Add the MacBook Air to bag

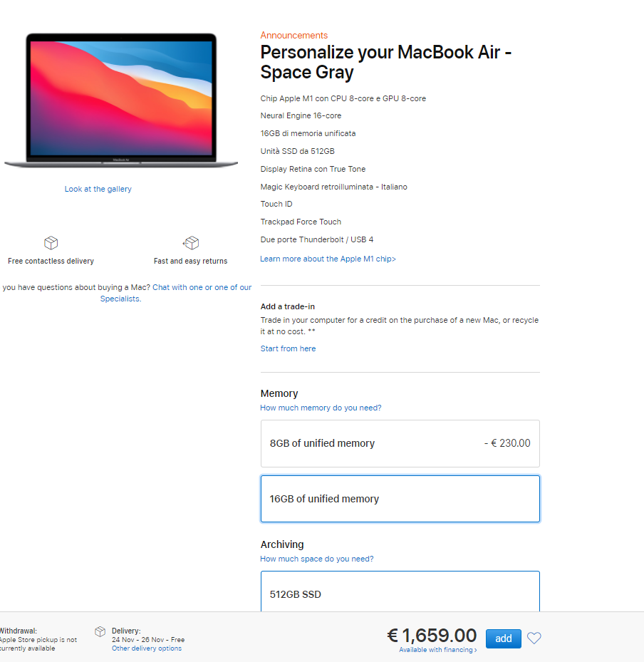(x=504, y=638)
